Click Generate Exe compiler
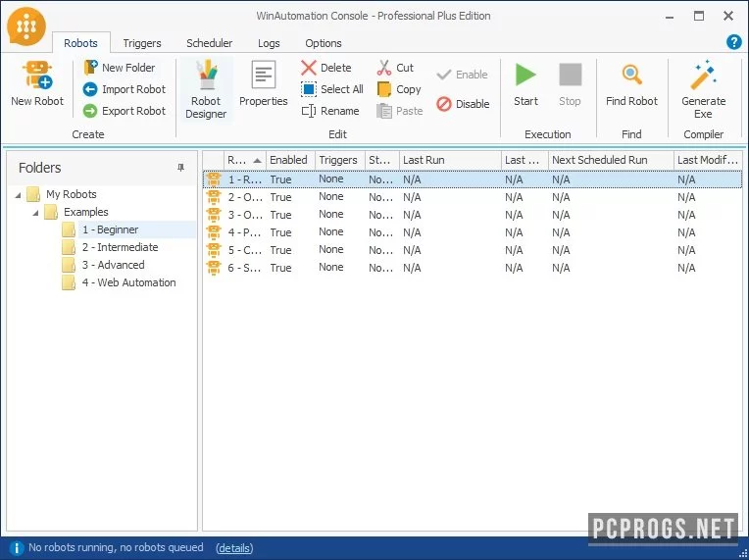The height and width of the screenshot is (560, 749). click(704, 90)
